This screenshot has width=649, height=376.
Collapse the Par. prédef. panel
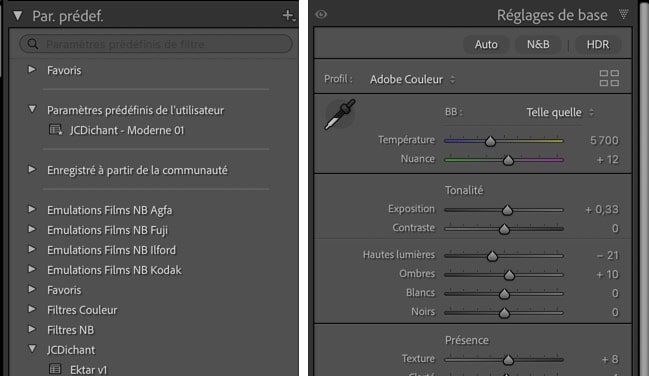coord(17,16)
